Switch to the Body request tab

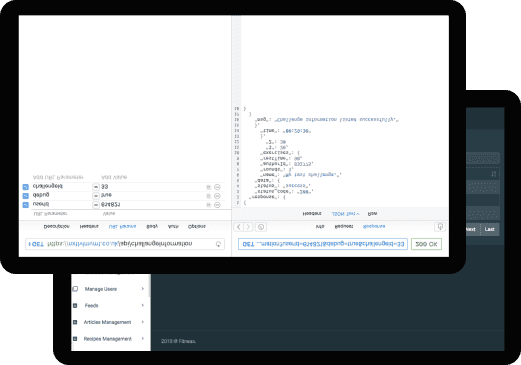coord(152,226)
